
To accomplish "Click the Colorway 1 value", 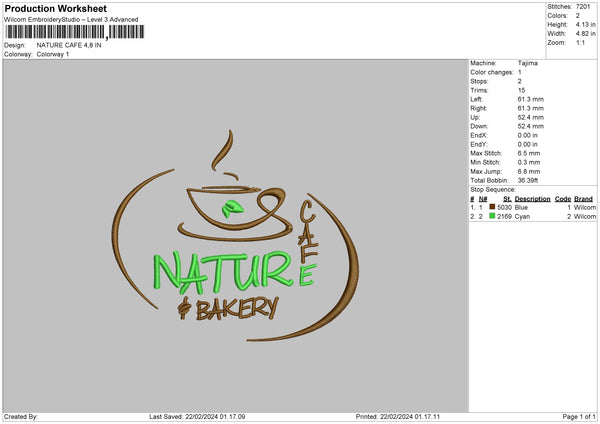I will [53, 54].
